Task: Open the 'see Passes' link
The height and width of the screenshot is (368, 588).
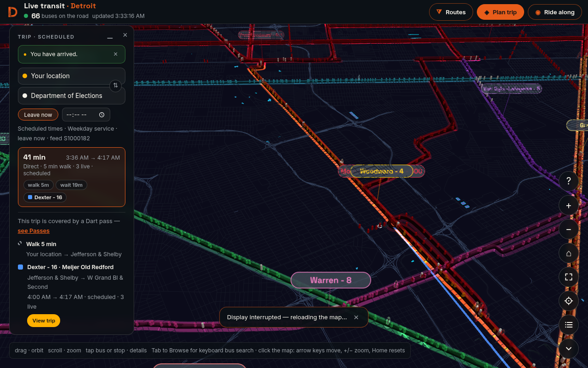Action: pyautogui.click(x=34, y=231)
